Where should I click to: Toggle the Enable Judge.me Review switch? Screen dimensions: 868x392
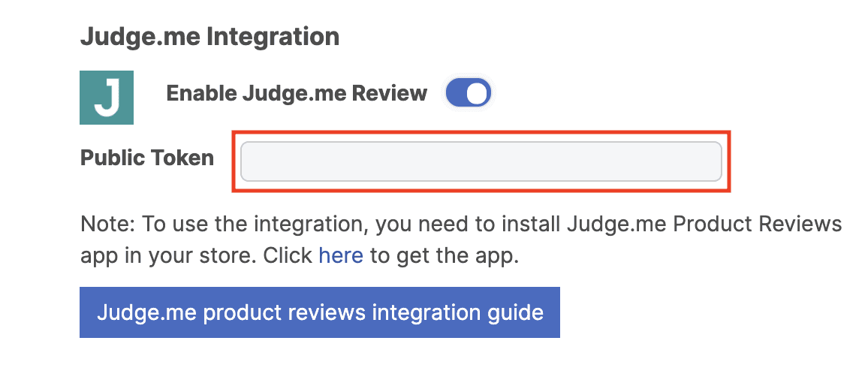pyautogui.click(x=469, y=94)
